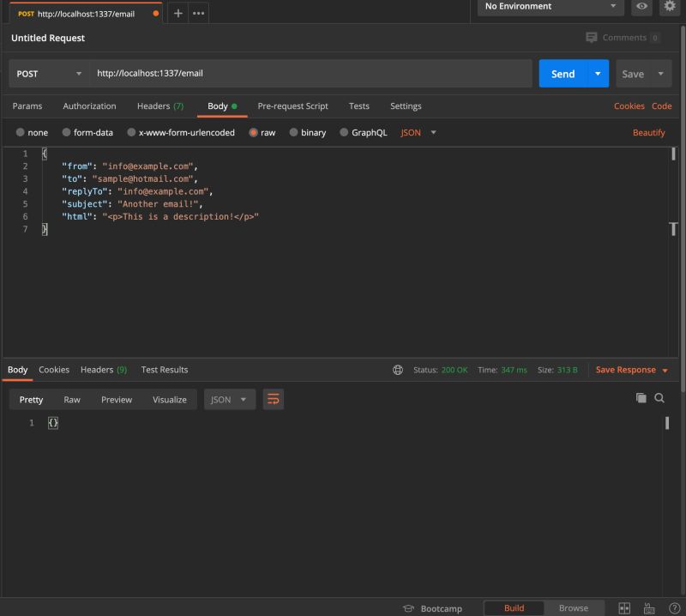686x616 pixels.
Task: Open the Postman console keyboard icon
Action: point(648,608)
